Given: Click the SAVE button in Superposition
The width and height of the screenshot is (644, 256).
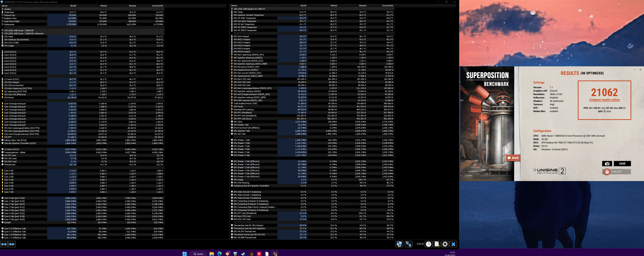Looking at the screenshot, I should point(622,164).
